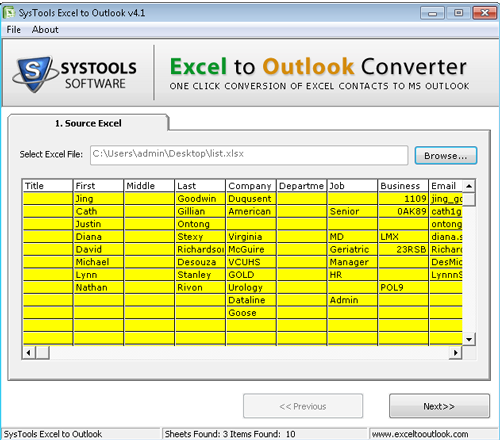Select the cell 'Goodwin'
This screenshot has height=440, width=500.
click(x=200, y=199)
